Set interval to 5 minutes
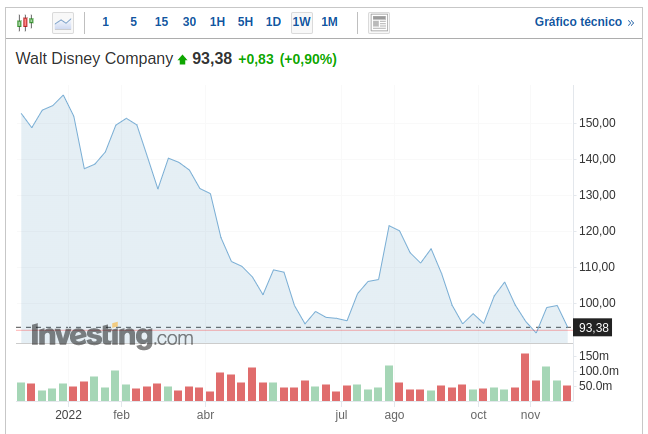 pos(133,22)
